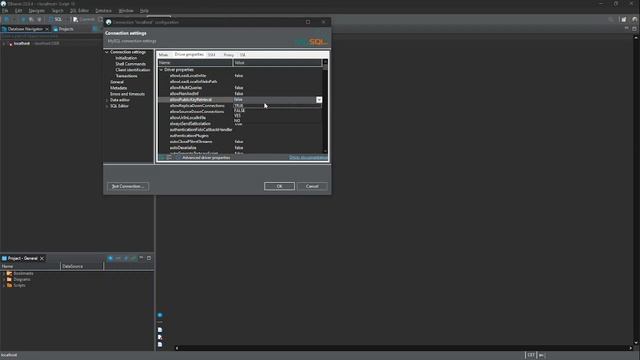Screen dimensions: 640x360
Task: Click the link-with-editor arrows icon in Project panel
Action: [x=126, y=258]
